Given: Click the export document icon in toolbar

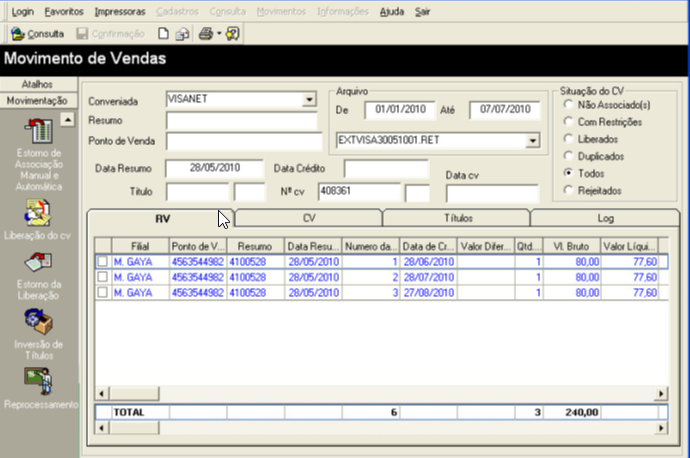Looking at the screenshot, I should (x=182, y=34).
